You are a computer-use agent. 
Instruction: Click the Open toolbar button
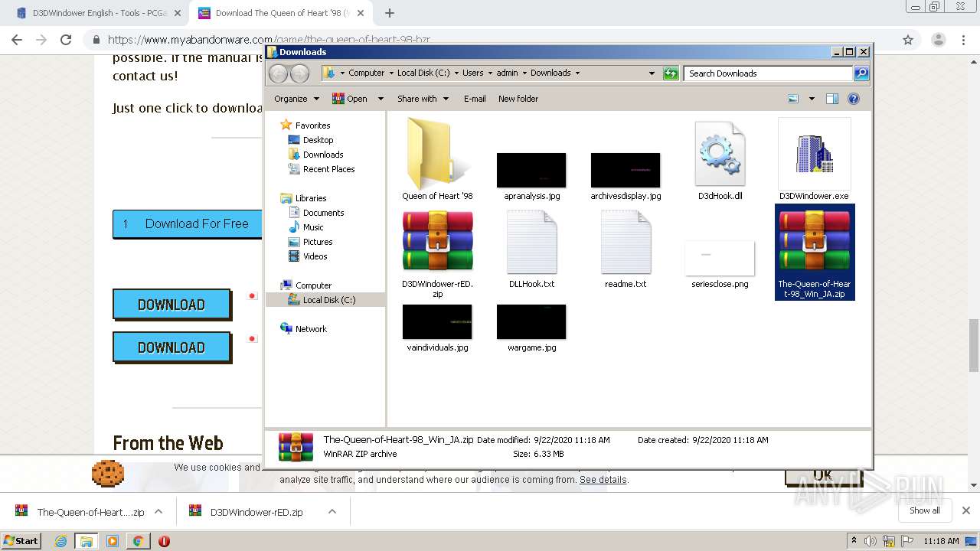pyautogui.click(x=350, y=99)
